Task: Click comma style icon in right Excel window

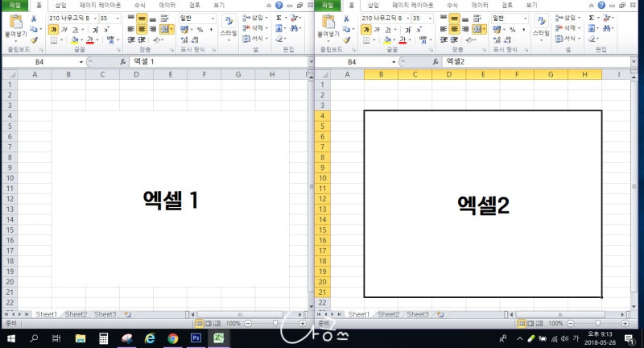Action: click(524, 30)
